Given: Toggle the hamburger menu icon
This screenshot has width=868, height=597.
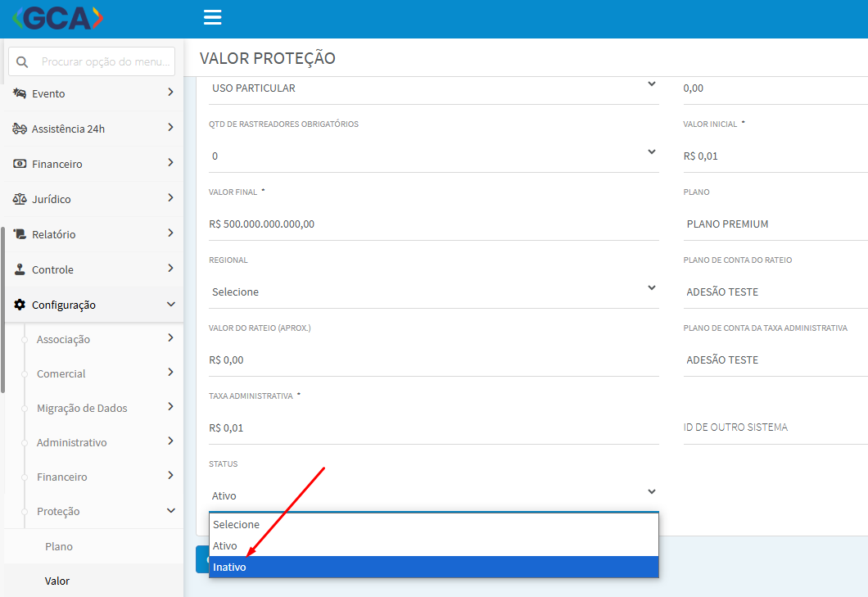Looking at the screenshot, I should coord(213,17).
